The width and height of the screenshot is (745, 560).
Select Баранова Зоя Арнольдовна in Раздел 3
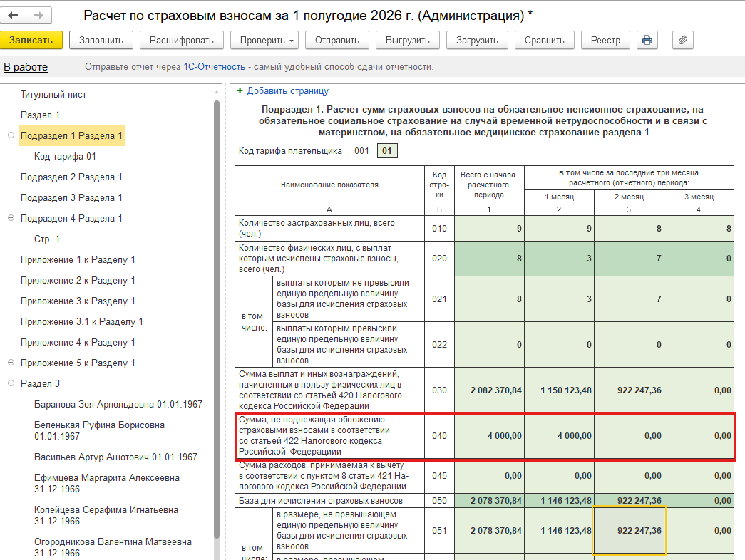118,404
